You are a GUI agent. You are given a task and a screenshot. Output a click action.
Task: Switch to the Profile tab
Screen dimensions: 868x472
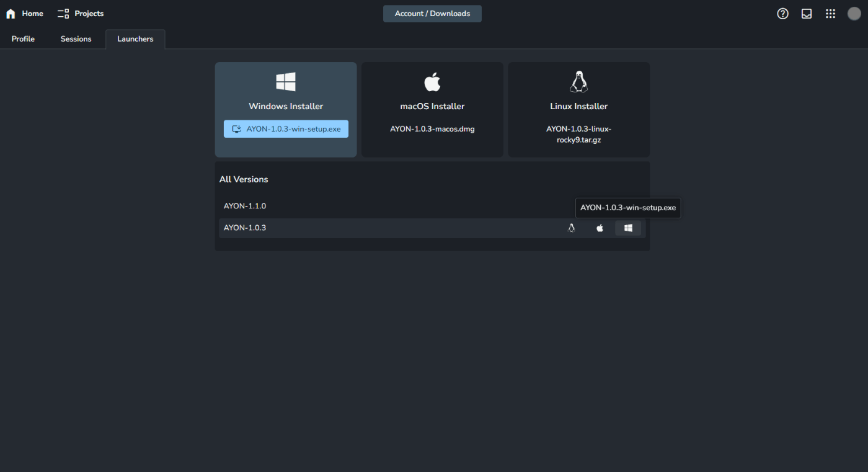tap(23, 39)
